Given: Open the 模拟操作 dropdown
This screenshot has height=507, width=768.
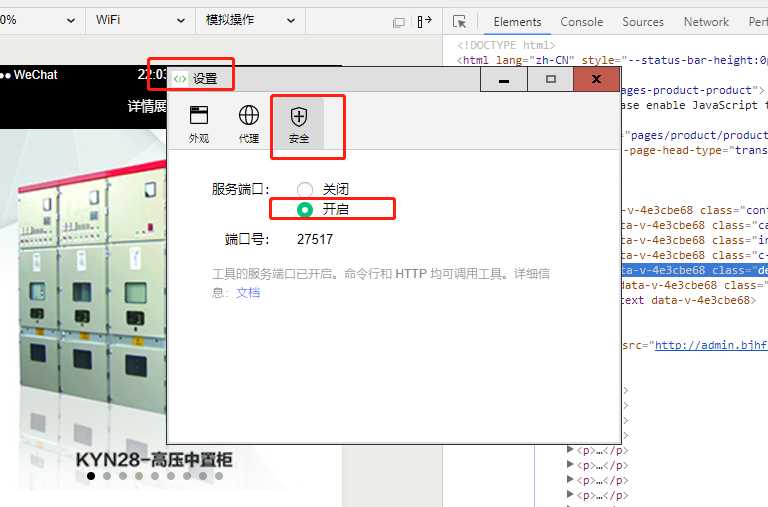Looking at the screenshot, I should click(250, 21).
